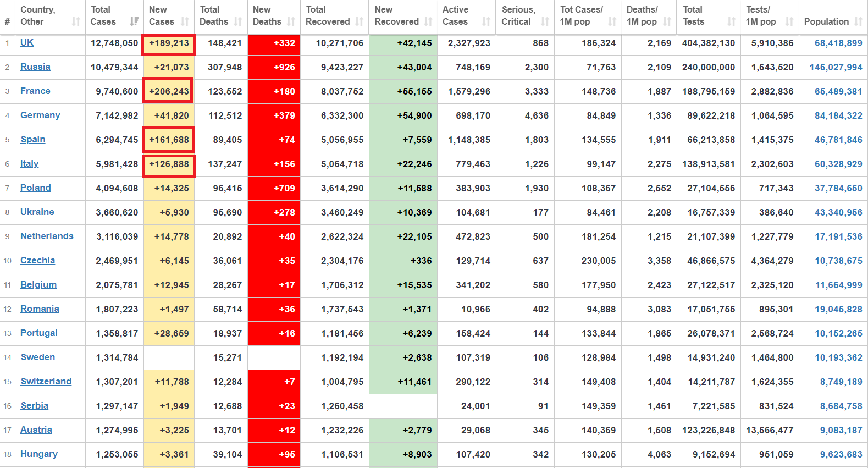Click the New Deaths sort icon
868x468 pixels.
pos(291,21)
